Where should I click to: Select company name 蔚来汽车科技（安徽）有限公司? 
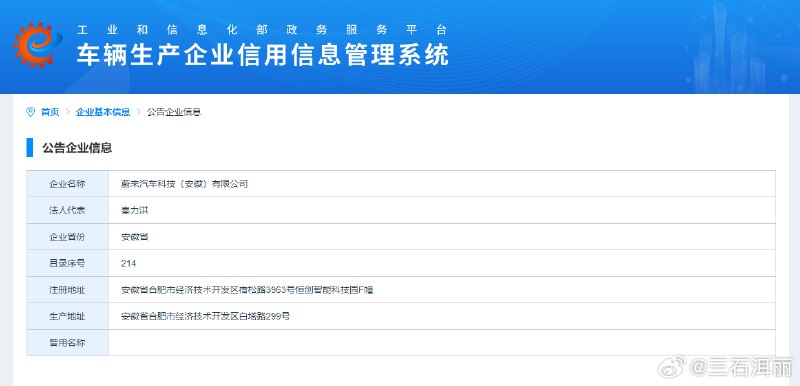point(185,184)
